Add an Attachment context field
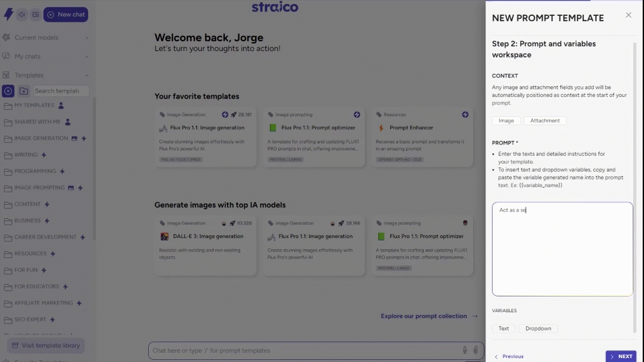 pos(545,121)
